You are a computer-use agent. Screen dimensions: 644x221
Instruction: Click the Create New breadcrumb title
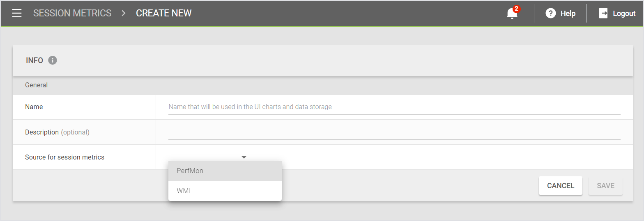click(x=163, y=13)
